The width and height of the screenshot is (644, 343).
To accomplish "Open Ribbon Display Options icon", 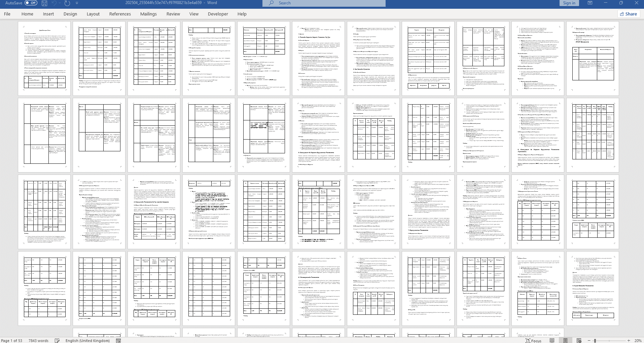I will pyautogui.click(x=590, y=3).
